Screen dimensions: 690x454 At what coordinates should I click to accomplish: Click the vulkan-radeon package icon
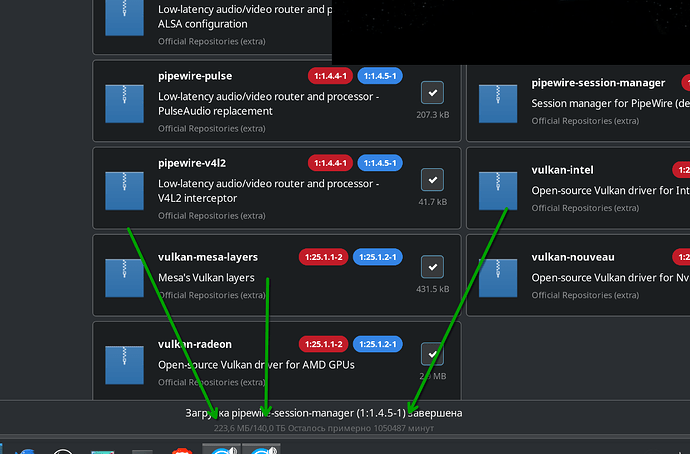point(125,365)
